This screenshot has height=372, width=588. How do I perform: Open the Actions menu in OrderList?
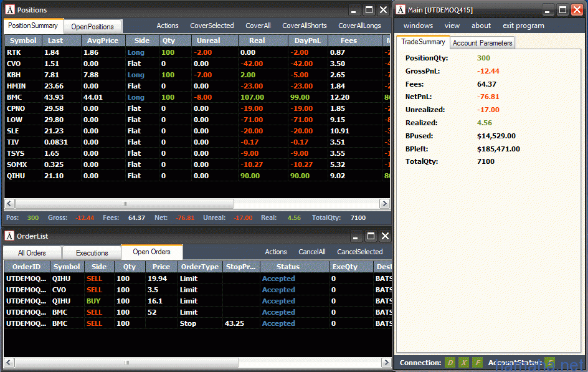pos(276,252)
